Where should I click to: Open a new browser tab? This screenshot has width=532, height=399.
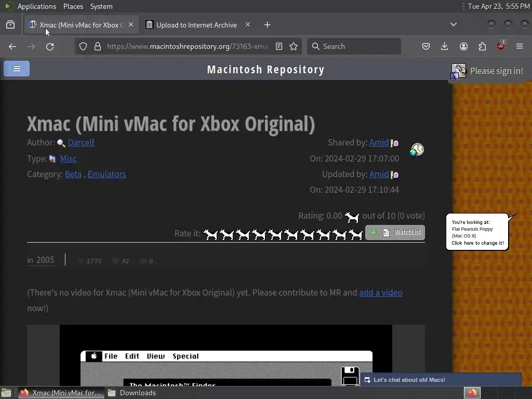(268, 25)
